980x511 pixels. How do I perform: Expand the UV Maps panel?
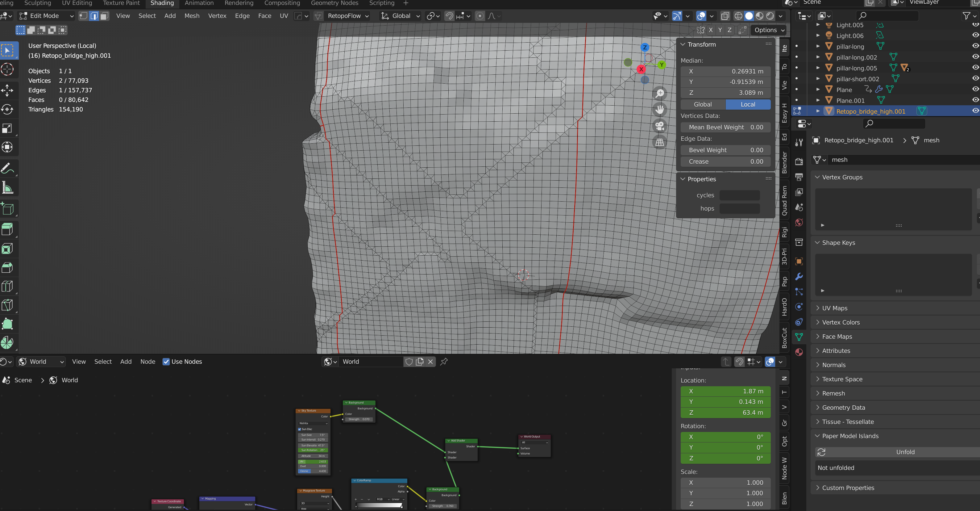pos(835,308)
